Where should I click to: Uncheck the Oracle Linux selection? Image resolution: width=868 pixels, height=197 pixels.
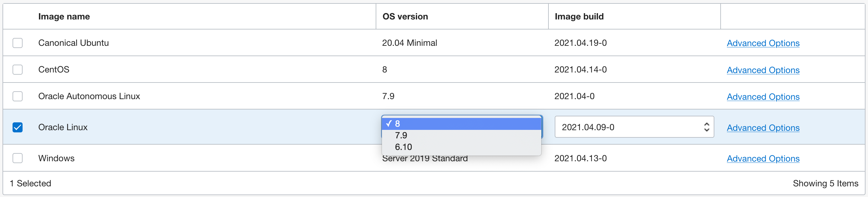click(x=18, y=127)
